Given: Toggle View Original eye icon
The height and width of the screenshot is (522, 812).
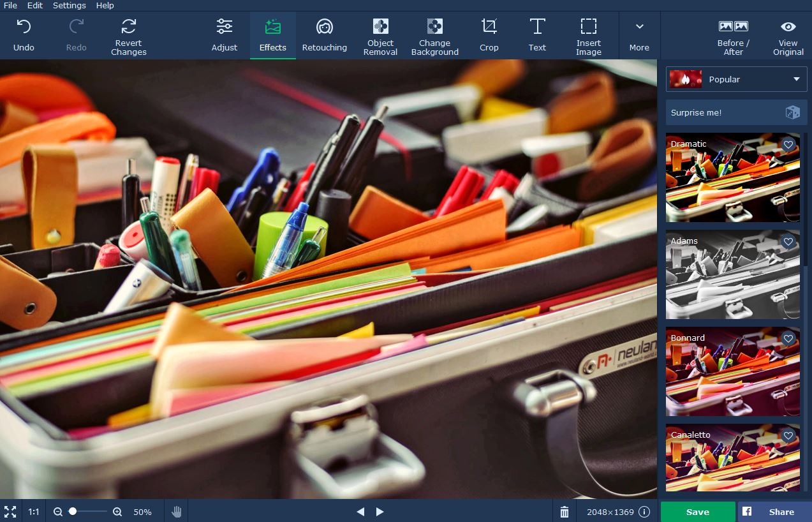Looking at the screenshot, I should pyautogui.click(x=788, y=36).
